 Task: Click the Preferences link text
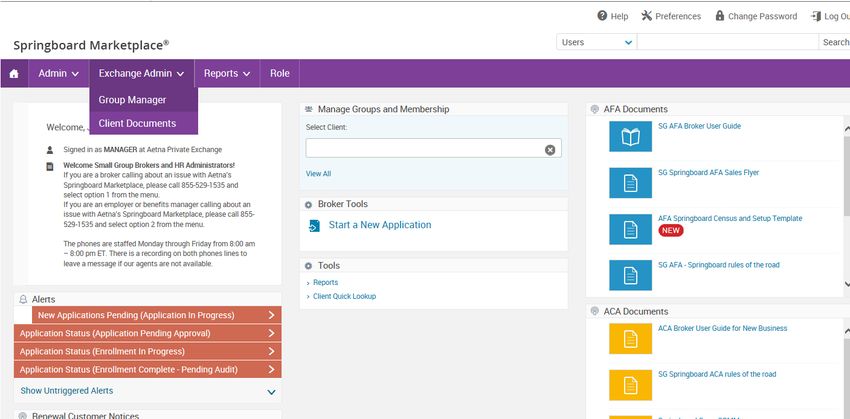[x=678, y=16]
